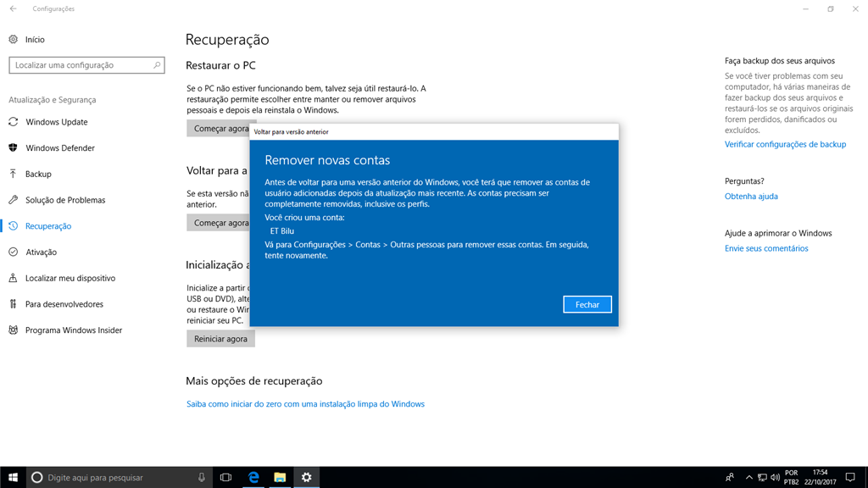
Task: Click the ET Bilu account name
Action: (281, 230)
